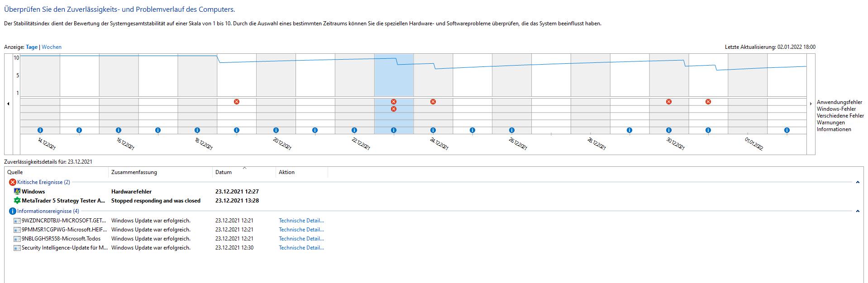Screen dimensions: 868x283
Task: Click the application error icon on 31.12.2021
Action: (708, 102)
